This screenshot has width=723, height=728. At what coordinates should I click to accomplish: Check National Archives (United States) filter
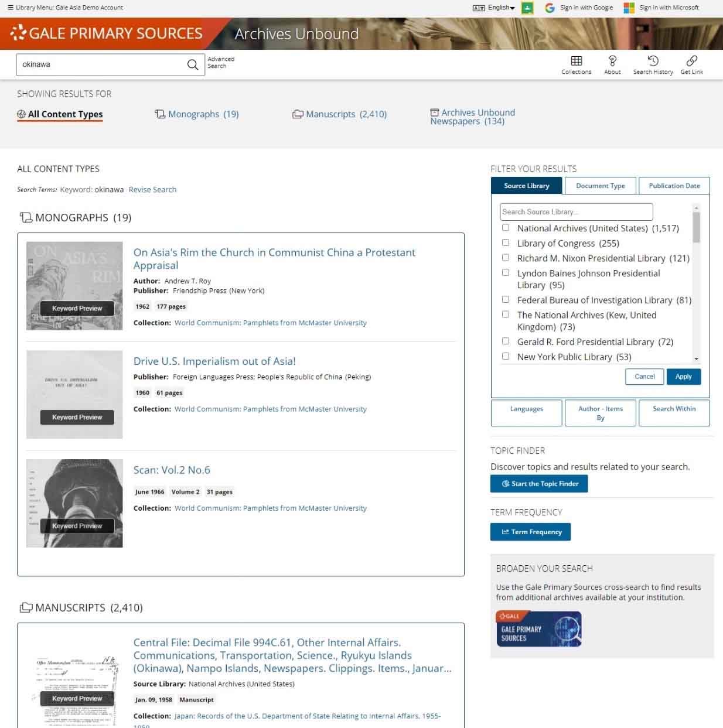pyautogui.click(x=506, y=228)
